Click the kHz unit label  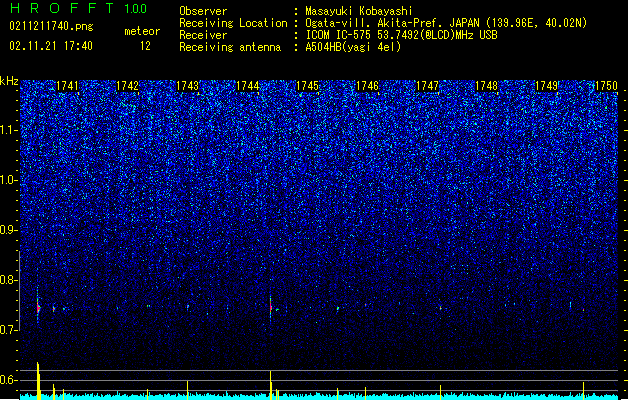[9, 81]
